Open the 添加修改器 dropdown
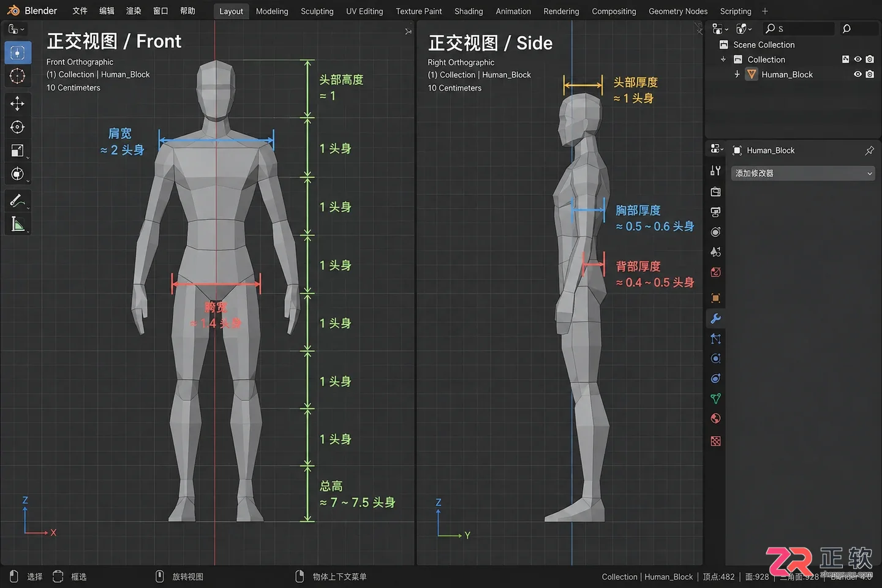Viewport: 882px width, 588px height. [x=803, y=174]
